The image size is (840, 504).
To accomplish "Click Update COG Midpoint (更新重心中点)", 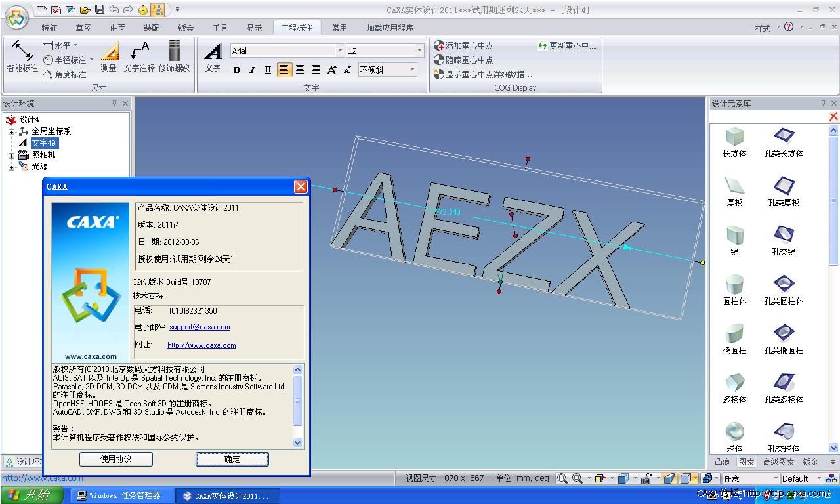I will 567,45.
